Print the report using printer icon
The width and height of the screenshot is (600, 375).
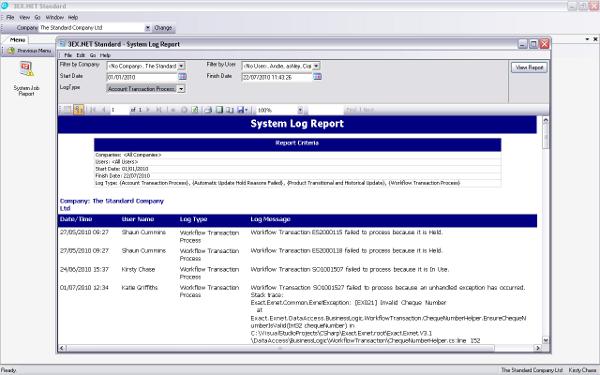point(208,110)
